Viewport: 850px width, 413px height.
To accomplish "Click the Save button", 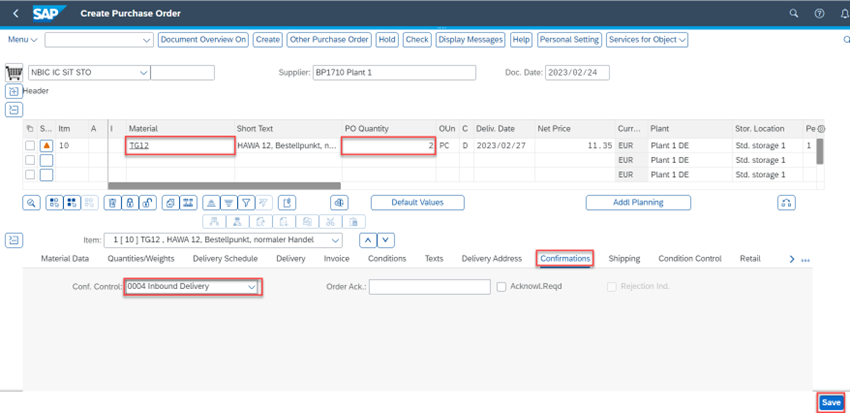I will coord(830,402).
